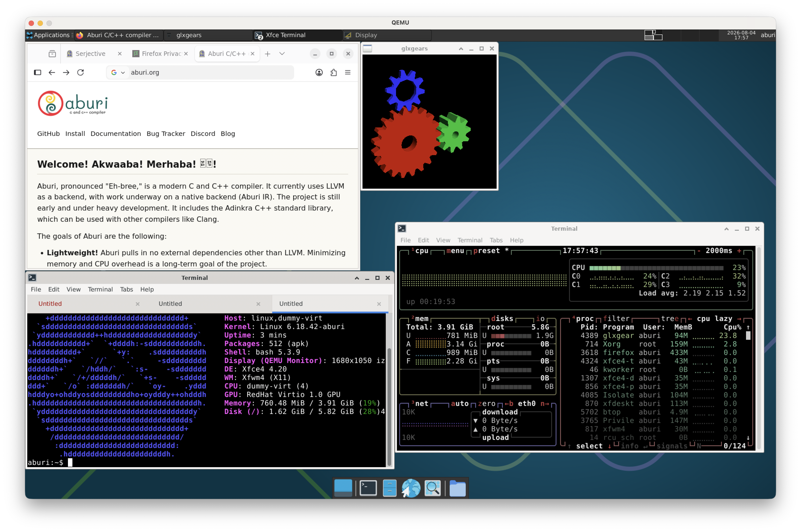Roll up the glxgears window
The height and width of the screenshot is (532, 801).
(x=461, y=49)
